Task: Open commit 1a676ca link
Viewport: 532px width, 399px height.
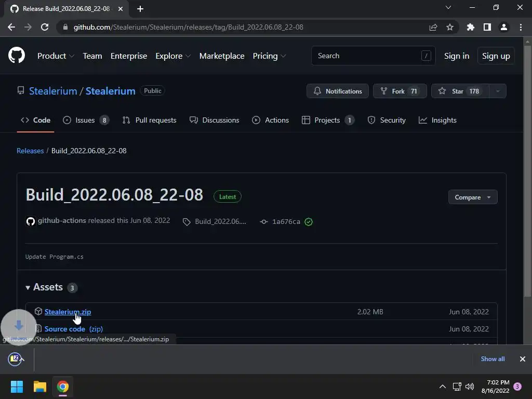Action: tap(286, 221)
